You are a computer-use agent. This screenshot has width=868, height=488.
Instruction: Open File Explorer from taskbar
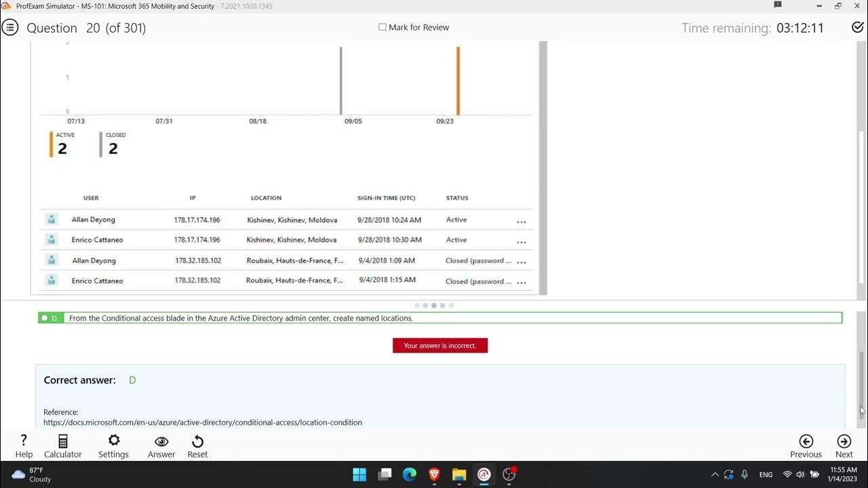tap(459, 474)
